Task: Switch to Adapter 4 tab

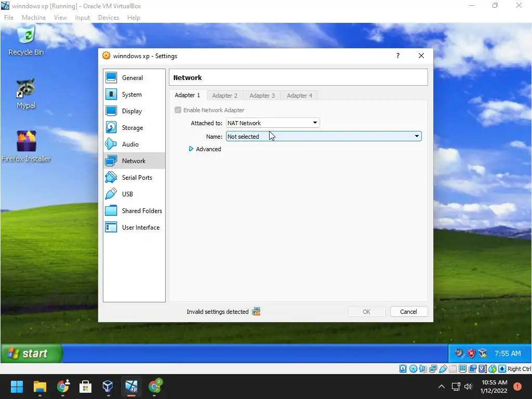Action: pyautogui.click(x=300, y=96)
